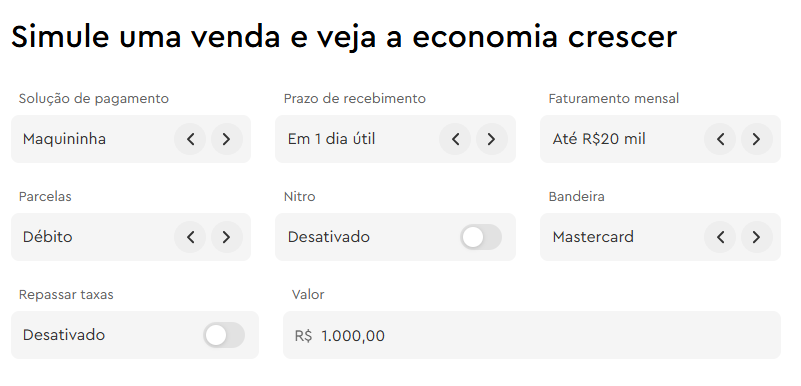
Task: Select next range after Até R$20 mil
Action: point(757,139)
